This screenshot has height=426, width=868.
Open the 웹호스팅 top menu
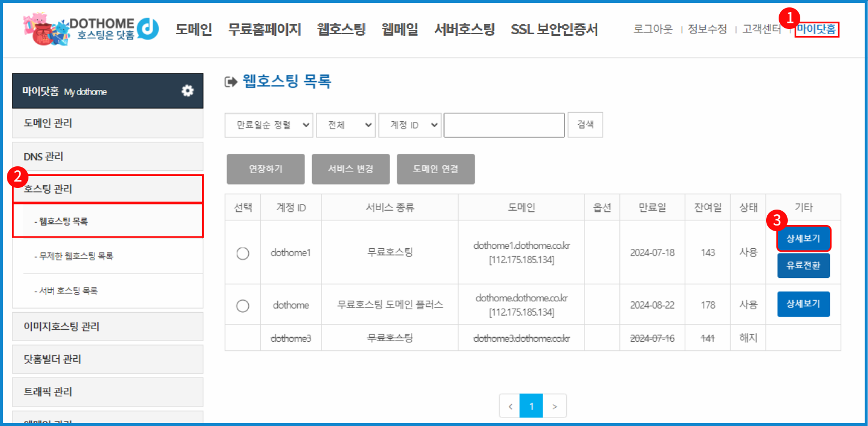pos(342,29)
